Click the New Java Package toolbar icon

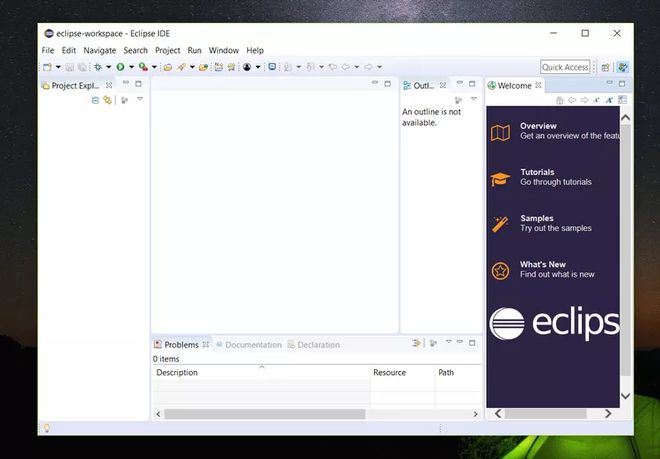point(218,67)
